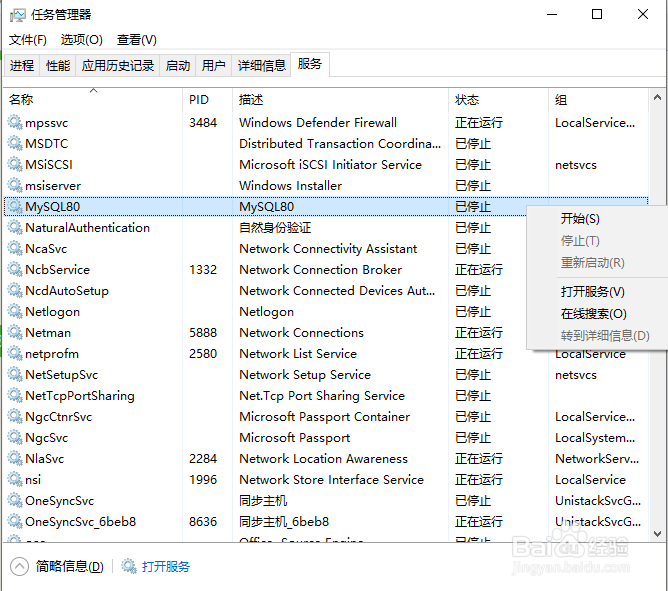Click PID 5888 in the Netman row

click(203, 332)
